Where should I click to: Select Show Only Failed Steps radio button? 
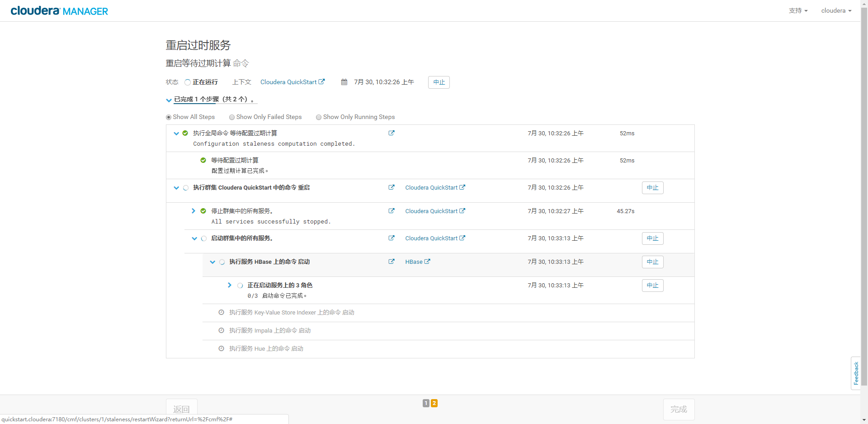(x=232, y=117)
